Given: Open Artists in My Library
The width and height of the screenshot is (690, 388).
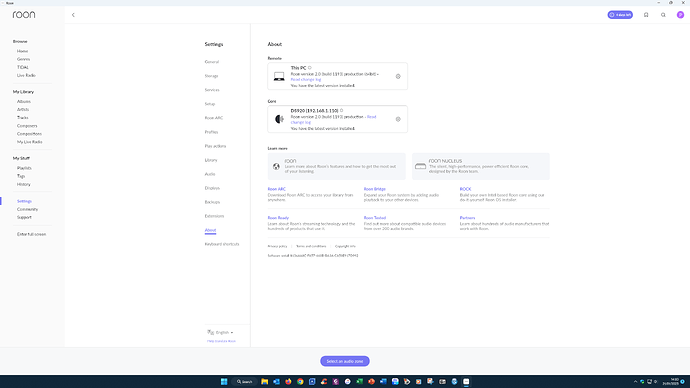Looking at the screenshot, I should point(23,110).
